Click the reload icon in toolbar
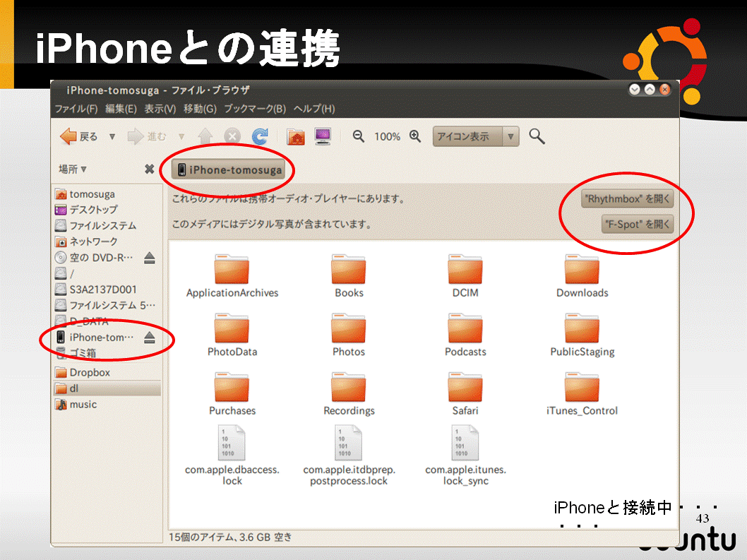The image size is (747, 560). 260,136
